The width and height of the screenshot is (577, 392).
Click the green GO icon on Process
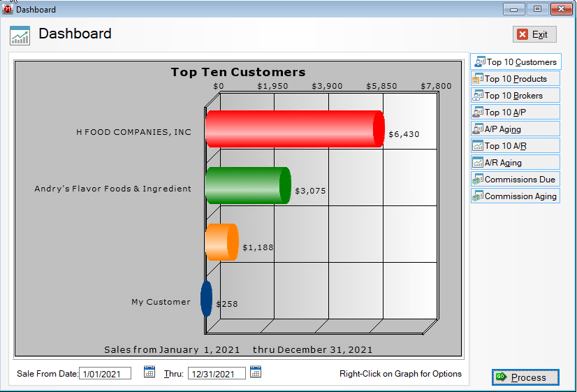pyautogui.click(x=501, y=377)
